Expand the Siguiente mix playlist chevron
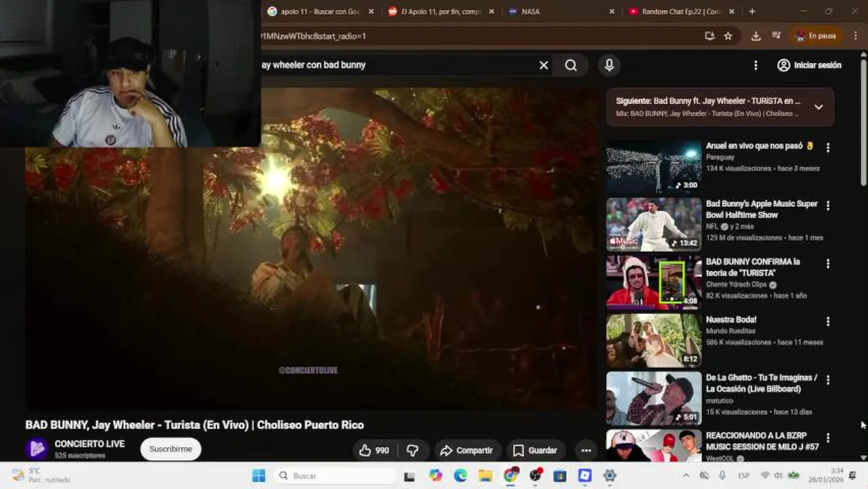The width and height of the screenshot is (868, 489). (818, 107)
